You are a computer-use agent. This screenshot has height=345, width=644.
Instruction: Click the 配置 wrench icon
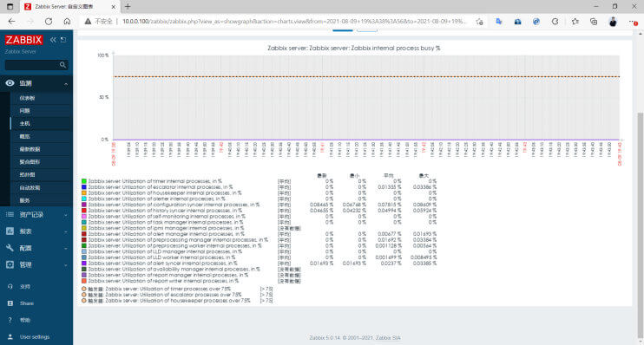[10, 248]
